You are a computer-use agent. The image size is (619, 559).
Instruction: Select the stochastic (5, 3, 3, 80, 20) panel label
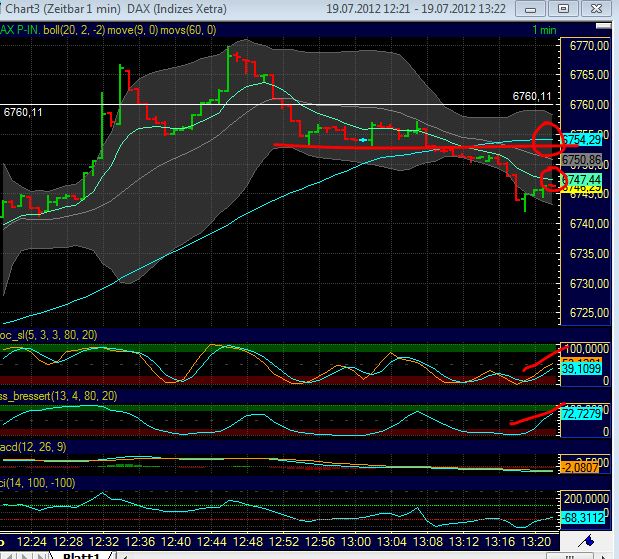[48, 335]
